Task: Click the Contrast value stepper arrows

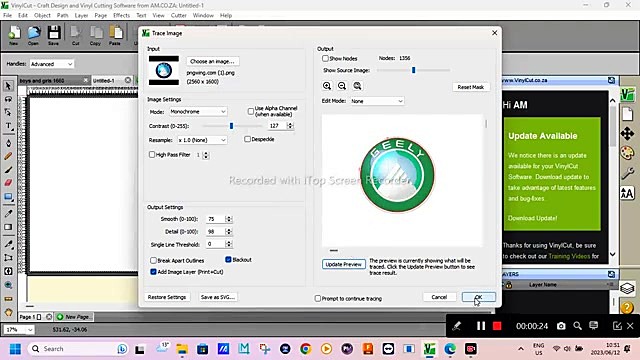Action: coord(290,126)
